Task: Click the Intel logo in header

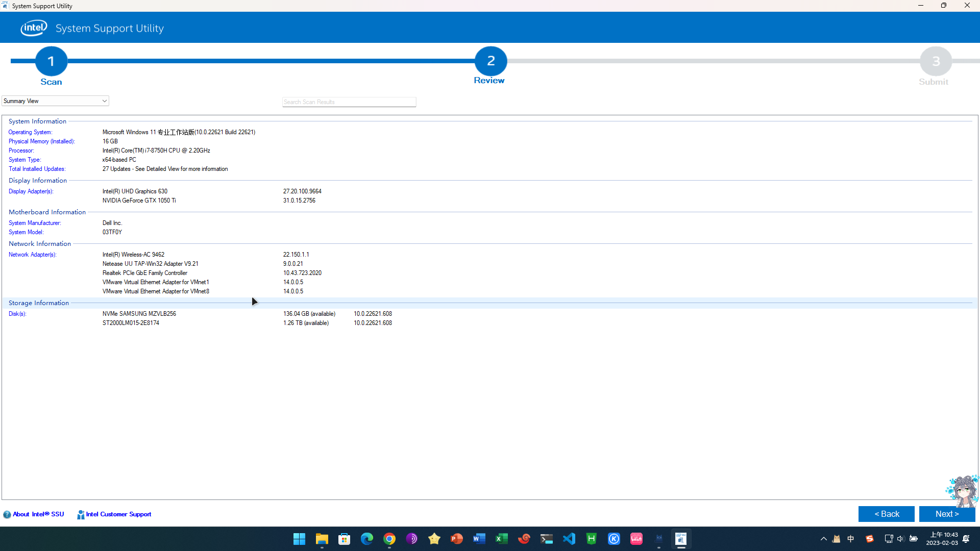Action: tap(34, 28)
